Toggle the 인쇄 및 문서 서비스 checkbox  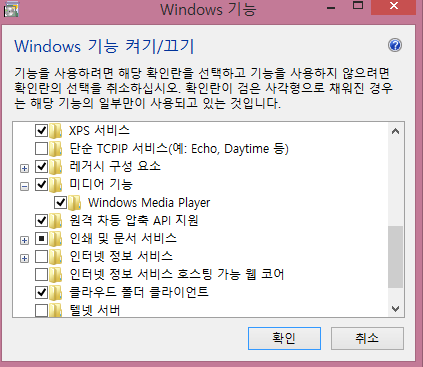tap(41, 238)
